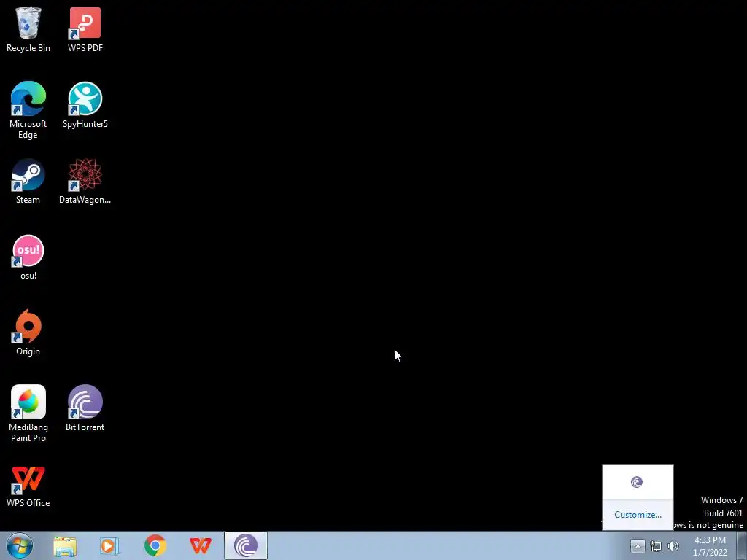
Task: Open the network status tray icon
Action: point(656,546)
